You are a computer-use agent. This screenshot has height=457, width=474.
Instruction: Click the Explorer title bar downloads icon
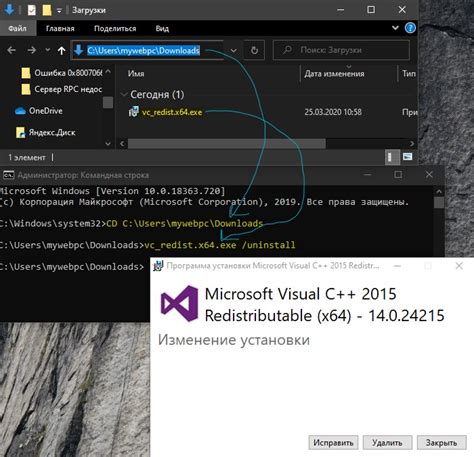[9, 10]
